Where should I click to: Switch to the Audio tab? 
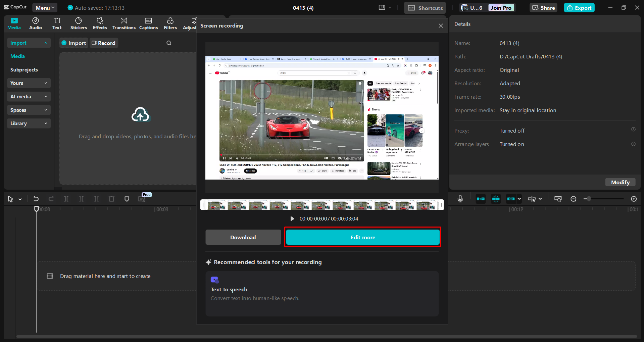click(35, 23)
